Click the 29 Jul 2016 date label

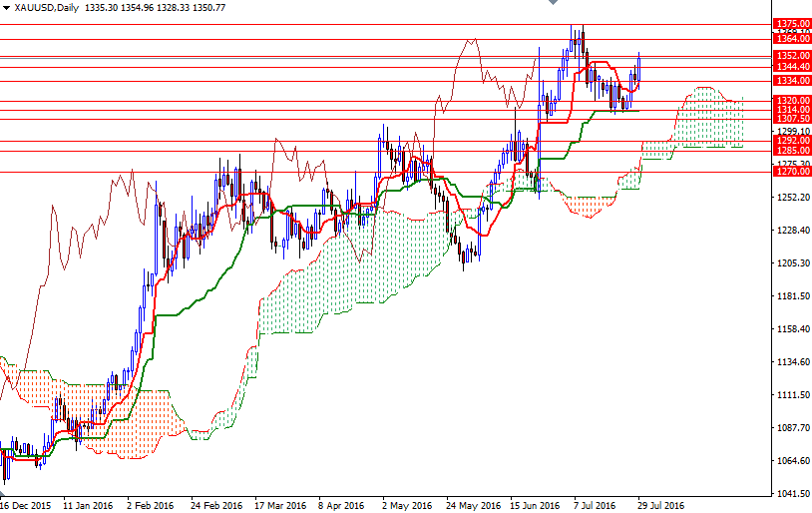coord(660,505)
